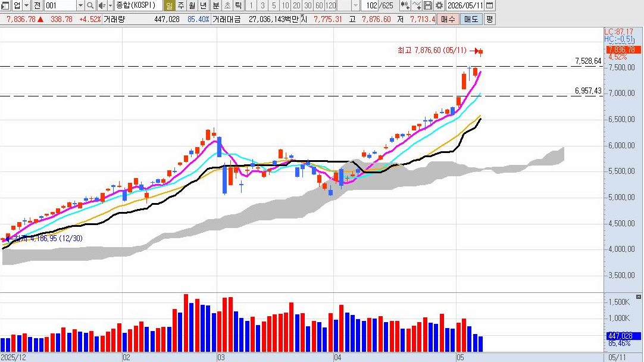
Task: Click the 2026/05/11 date field
Action: 464,5
